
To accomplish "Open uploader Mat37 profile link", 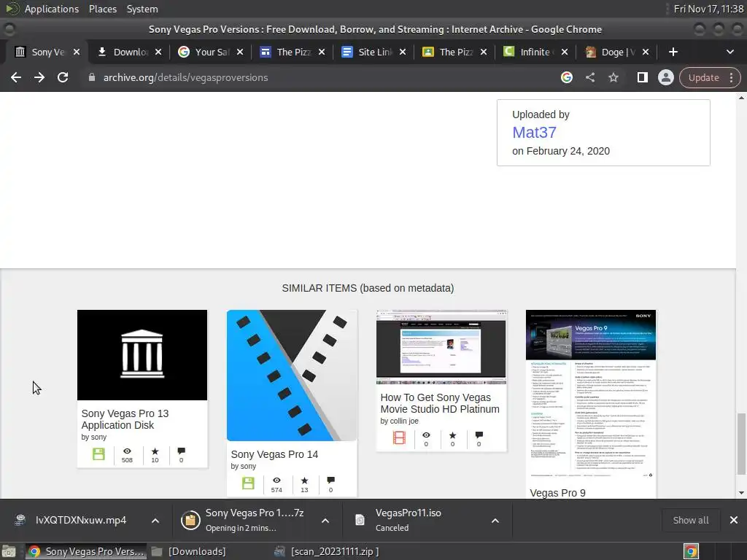I will pyautogui.click(x=534, y=133).
